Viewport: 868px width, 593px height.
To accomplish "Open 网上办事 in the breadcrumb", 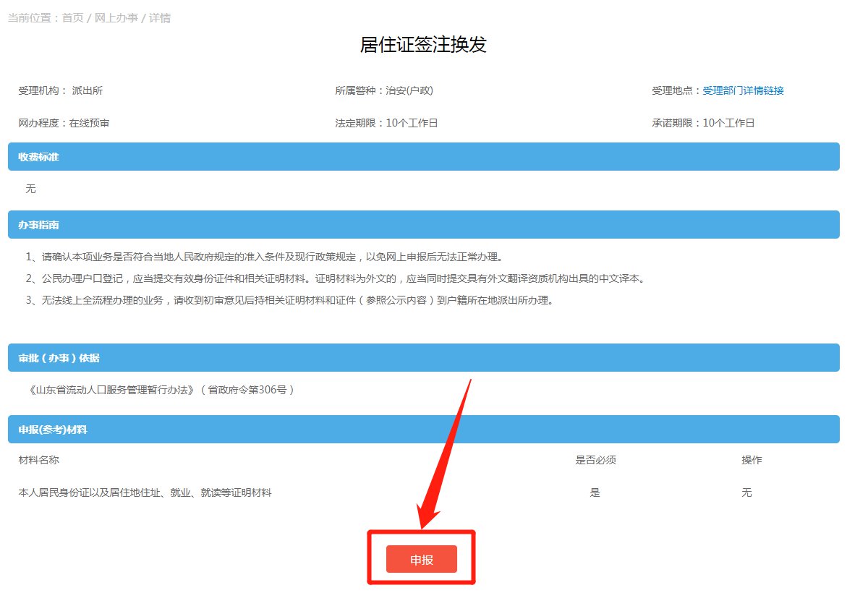I will 116,18.
